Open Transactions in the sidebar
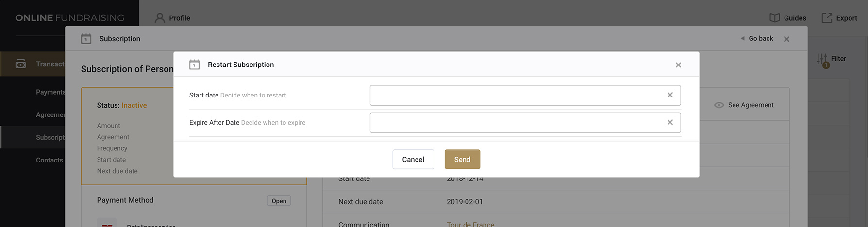Image resolution: width=868 pixels, height=227 pixels. (33, 64)
